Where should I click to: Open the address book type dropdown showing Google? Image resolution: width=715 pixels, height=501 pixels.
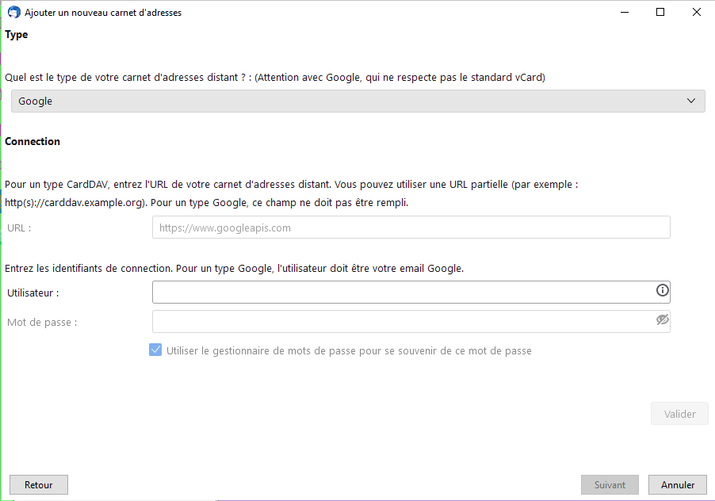point(358,101)
